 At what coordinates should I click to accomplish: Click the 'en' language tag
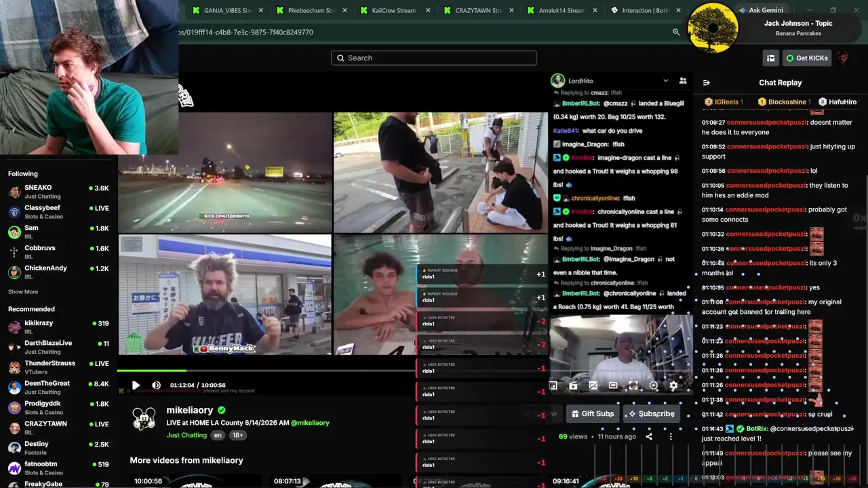[218, 435]
